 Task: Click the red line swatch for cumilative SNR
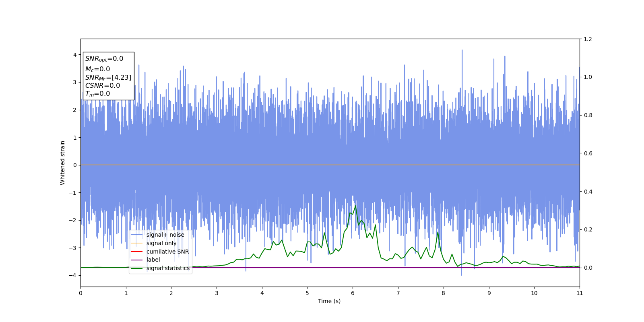(137, 252)
